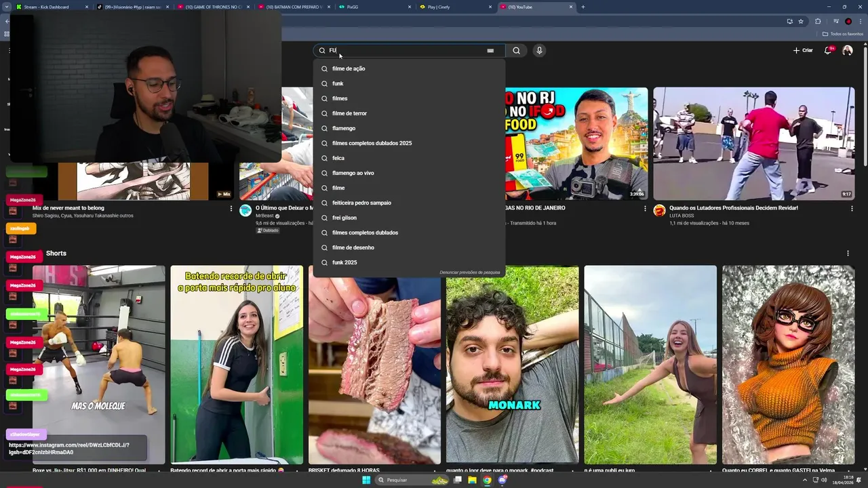Open "Mix de never meant to belong" title
The image size is (868, 488).
click(68, 208)
